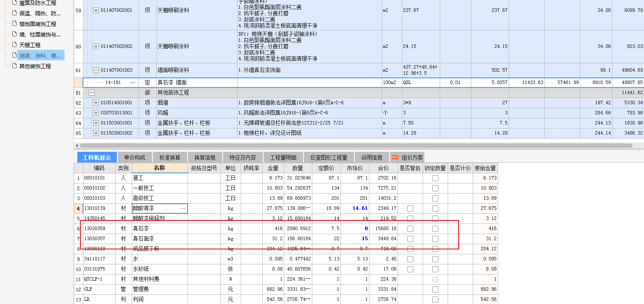Click total 15680.18 of 真石漆
Image resolution: width=644 pixels, height=304 pixels.
383,229
